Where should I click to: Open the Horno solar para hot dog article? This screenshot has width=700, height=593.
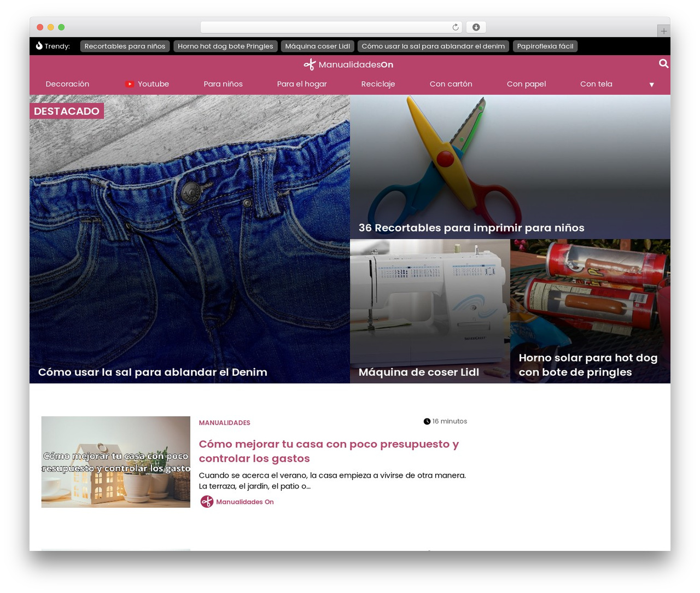pos(588,365)
